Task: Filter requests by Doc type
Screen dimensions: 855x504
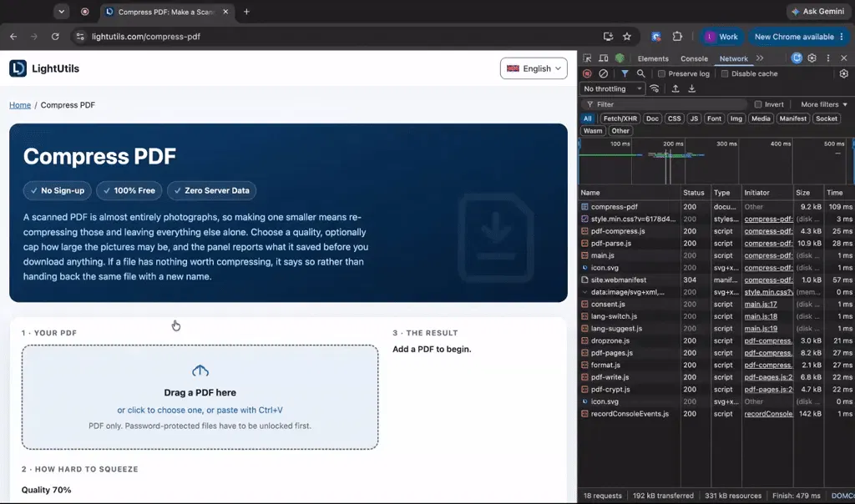Action: click(652, 118)
